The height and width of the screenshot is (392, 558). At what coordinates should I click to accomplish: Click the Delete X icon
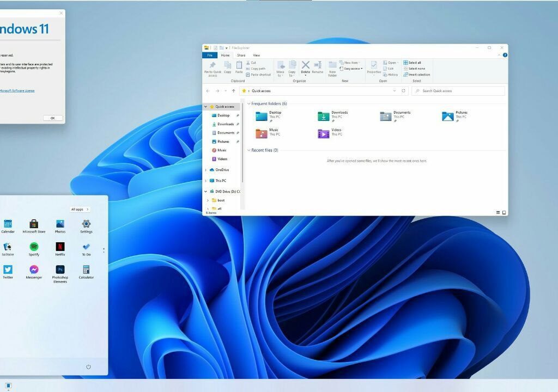(x=305, y=65)
